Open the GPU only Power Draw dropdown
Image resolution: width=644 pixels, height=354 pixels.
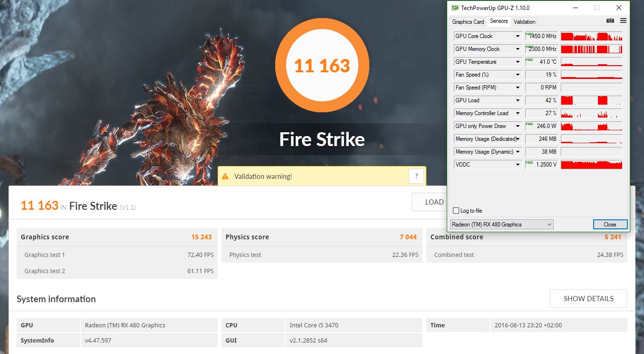(x=518, y=126)
